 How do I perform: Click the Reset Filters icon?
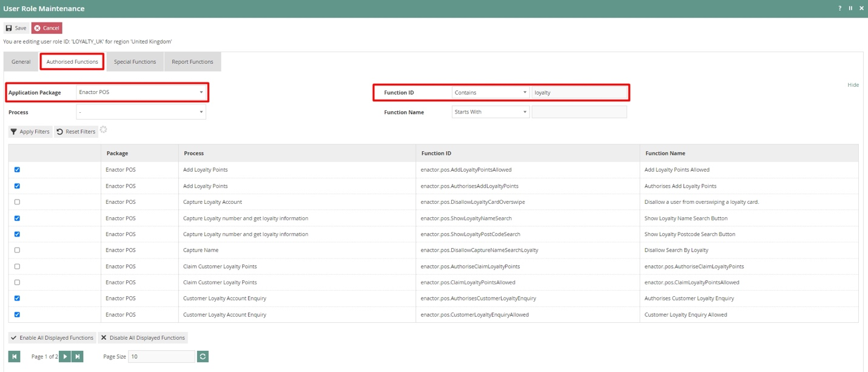click(59, 131)
